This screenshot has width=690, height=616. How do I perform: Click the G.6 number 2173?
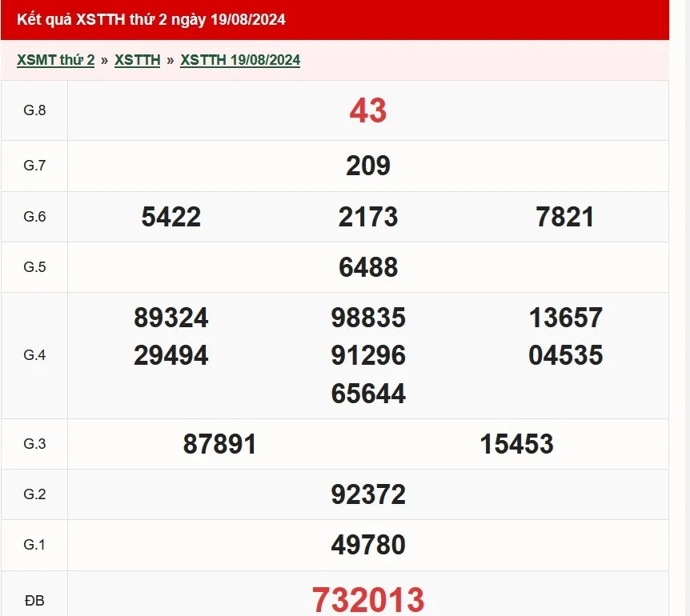pos(367,217)
